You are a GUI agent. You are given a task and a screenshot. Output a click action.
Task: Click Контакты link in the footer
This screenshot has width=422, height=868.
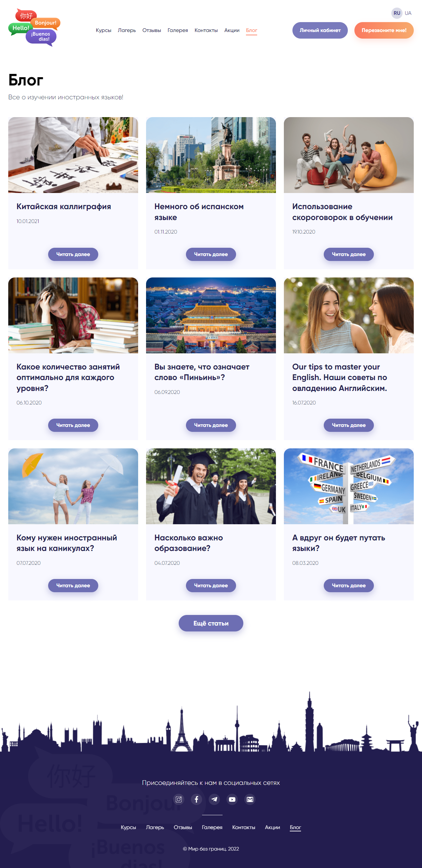244,827
